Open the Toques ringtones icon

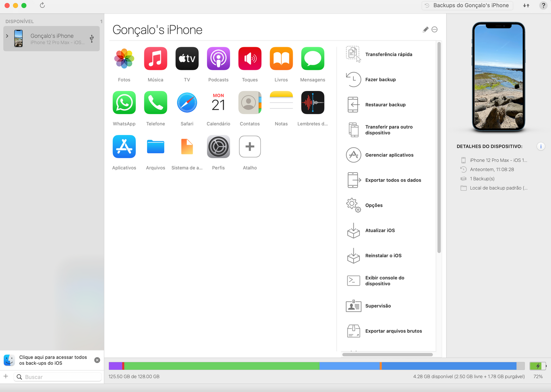(250, 59)
